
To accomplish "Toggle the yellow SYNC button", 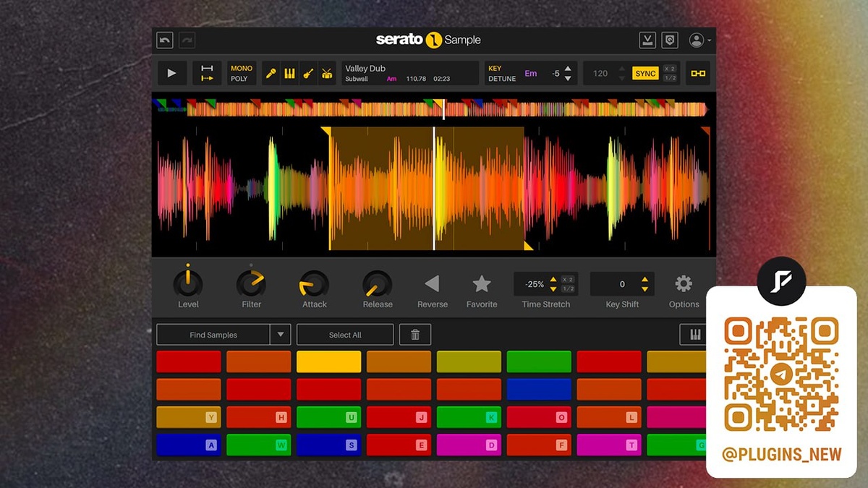I will tap(645, 74).
